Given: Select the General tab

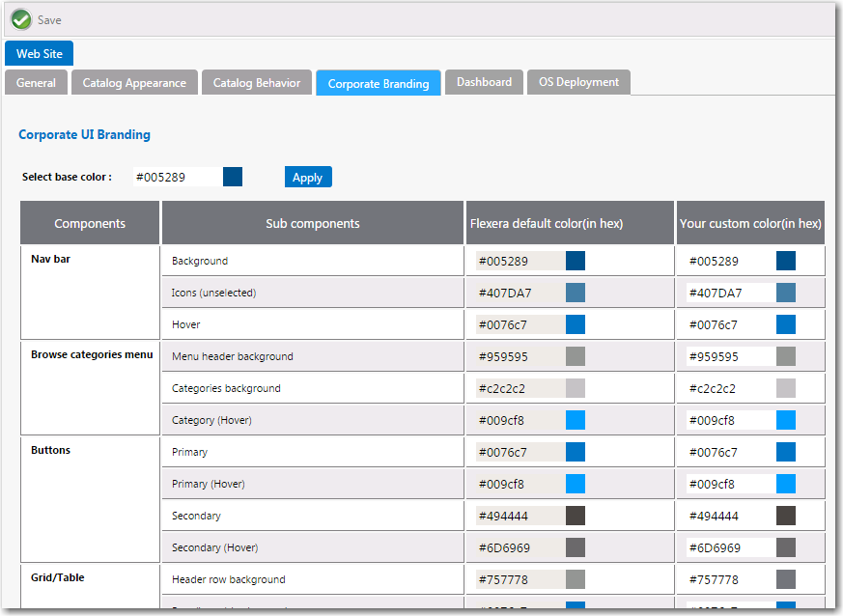Looking at the screenshot, I should (36, 82).
